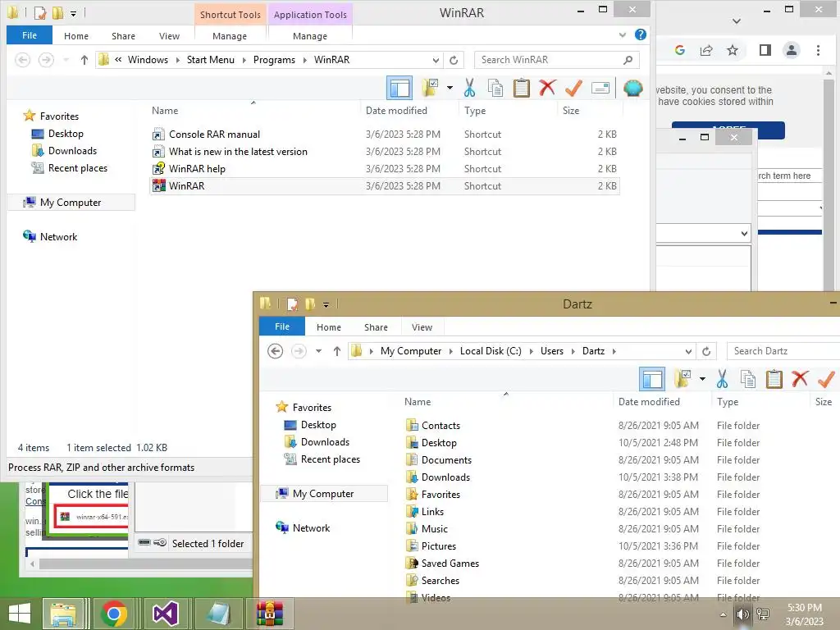Open the Home tab in WinRAR window
The height and width of the screenshot is (630, 840).
coord(76,36)
